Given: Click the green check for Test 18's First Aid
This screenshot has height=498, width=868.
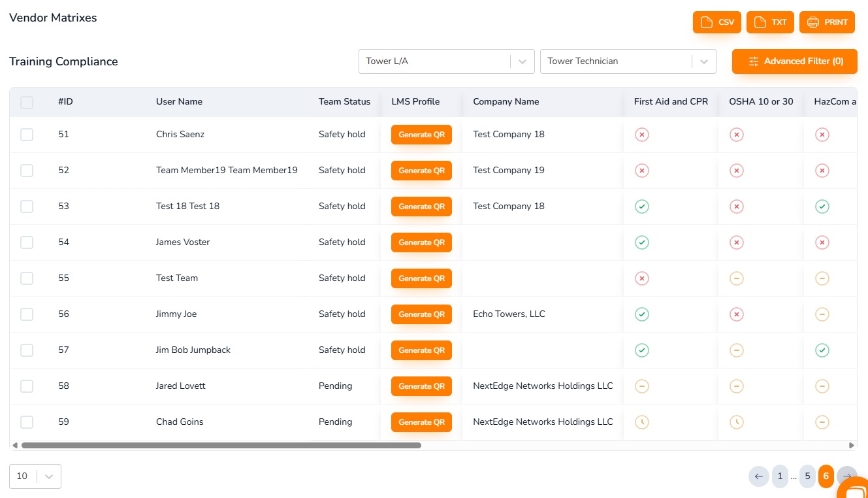Looking at the screenshot, I should click(641, 206).
